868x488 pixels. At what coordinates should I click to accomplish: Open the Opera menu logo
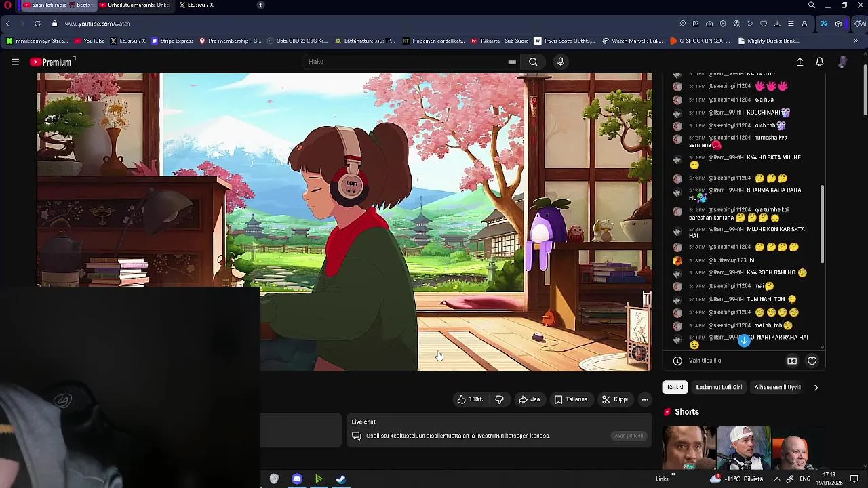pyautogui.click(x=7, y=5)
